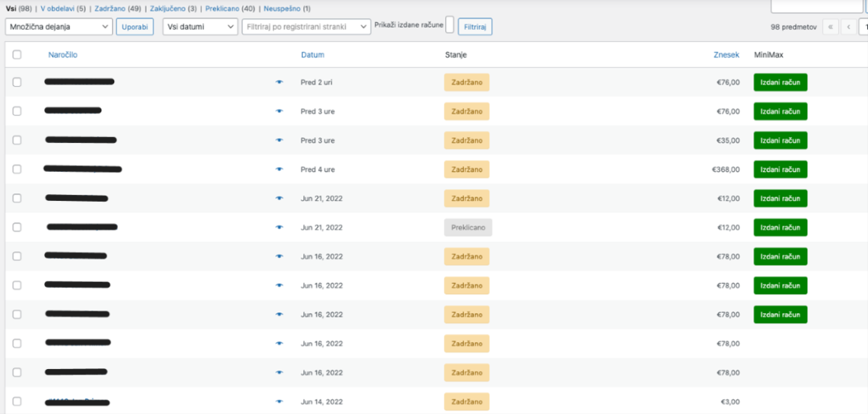This screenshot has width=868, height=414.
Task: Go to the first page with the double arrow
Action: click(x=830, y=27)
